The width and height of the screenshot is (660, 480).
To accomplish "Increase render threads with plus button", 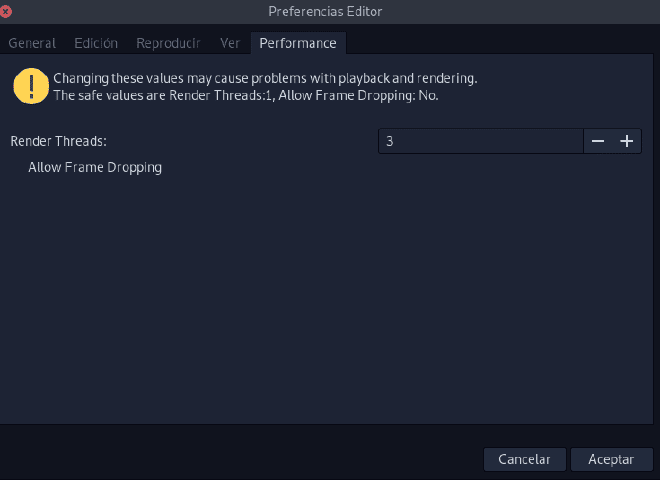I will [627, 141].
